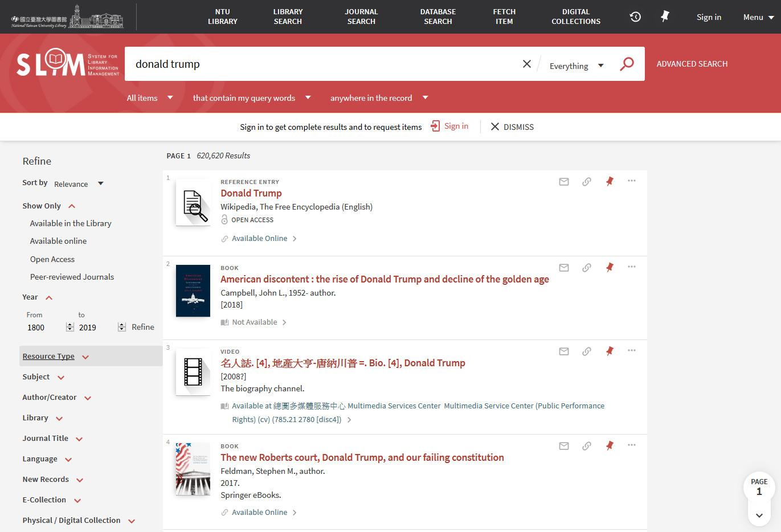
Task: Open 'The new Roberts court' book title
Action: pyautogui.click(x=362, y=457)
